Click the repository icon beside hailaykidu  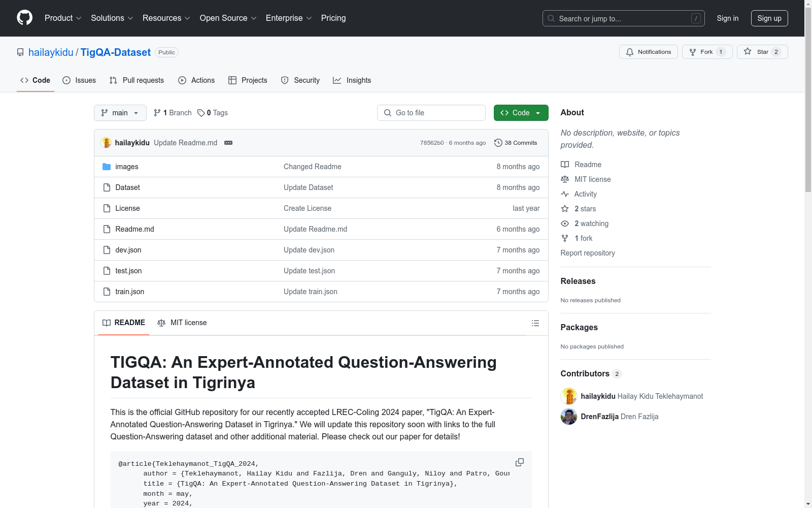[20, 52]
